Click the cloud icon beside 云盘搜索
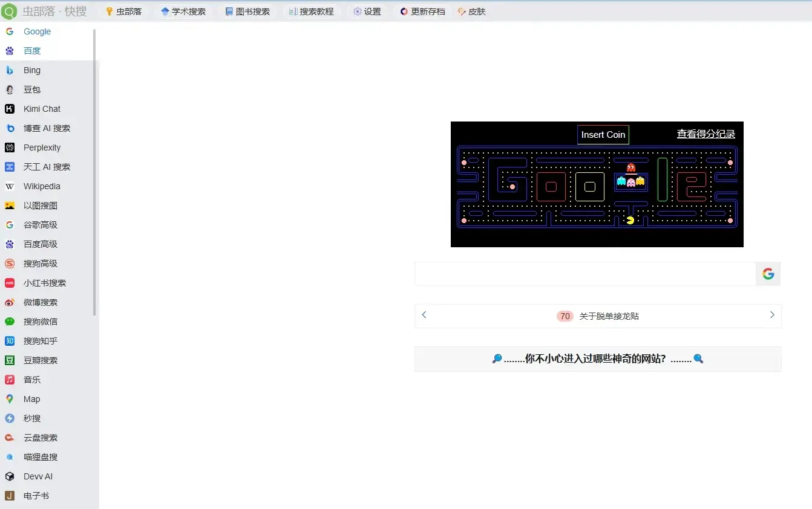This screenshot has height=509, width=812. point(10,438)
